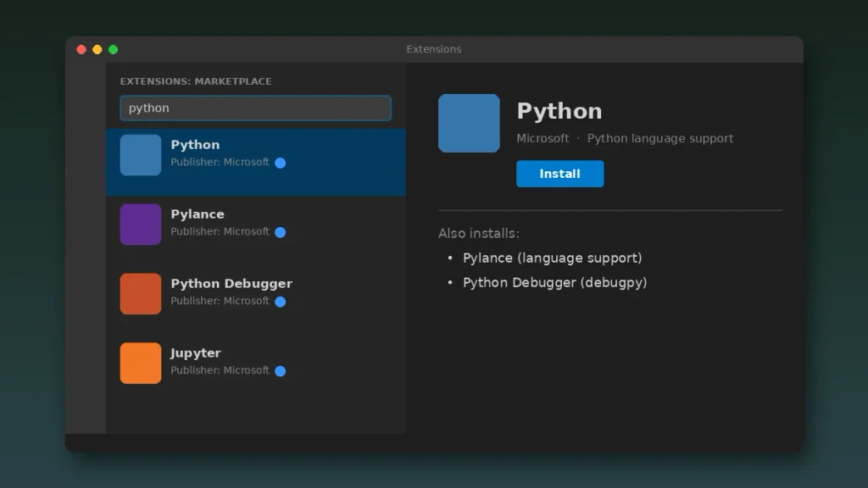The image size is (868, 488).
Task: Click the 'EXTENSIONS: MARKETPLACE' header
Action: pyautogui.click(x=196, y=81)
